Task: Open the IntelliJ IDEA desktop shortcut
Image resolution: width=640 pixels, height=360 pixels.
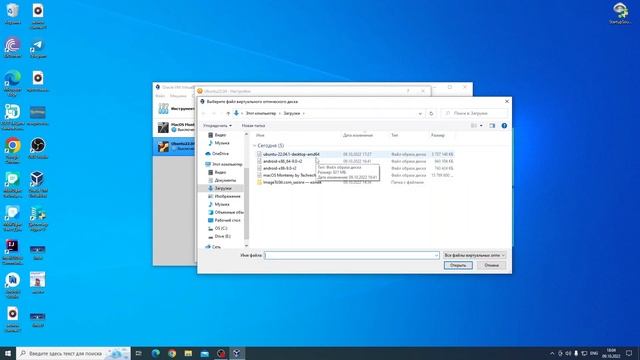Action: 13,251
